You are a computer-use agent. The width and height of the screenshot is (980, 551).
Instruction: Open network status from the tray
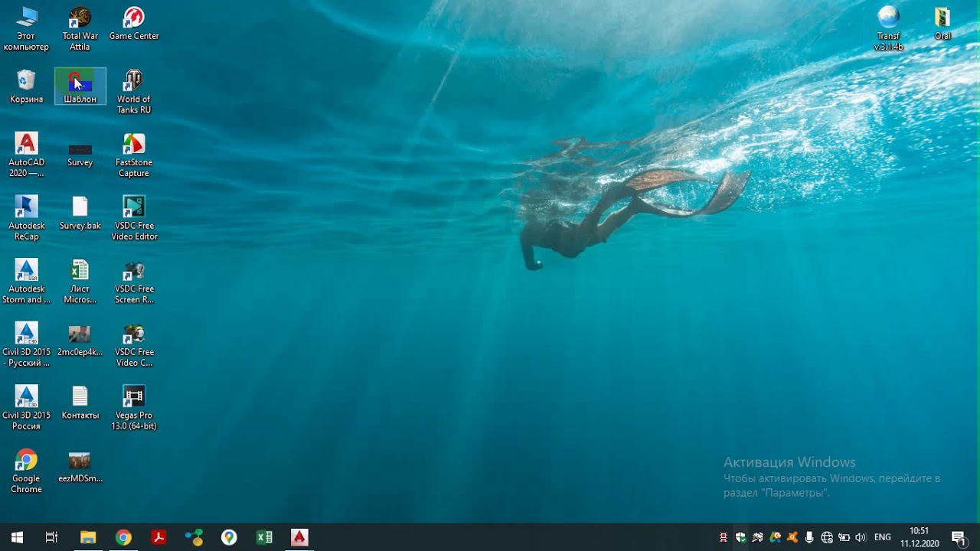(x=827, y=537)
